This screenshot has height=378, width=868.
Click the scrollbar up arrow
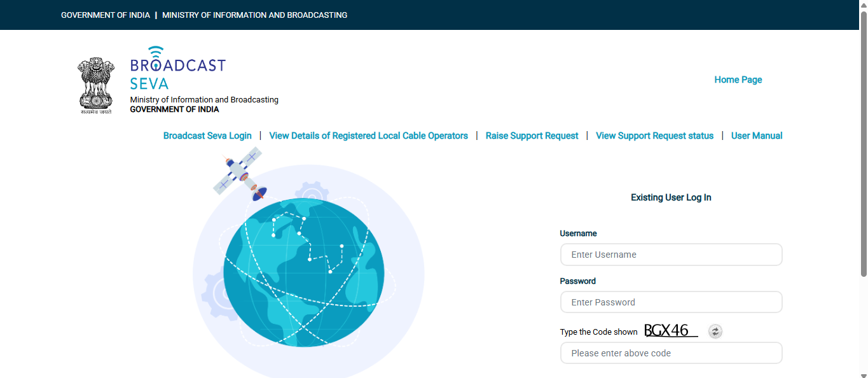pyautogui.click(x=864, y=4)
